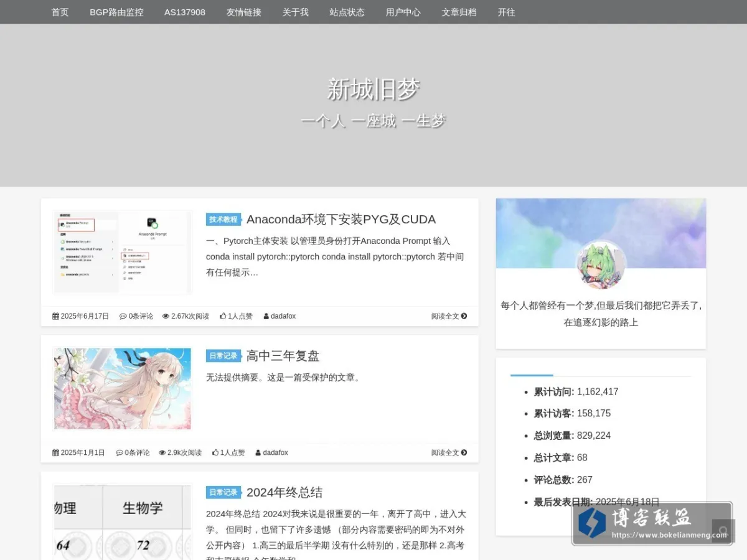Screen dimensions: 747x560
Task: Open the 关于我 page
Action: [x=296, y=12]
